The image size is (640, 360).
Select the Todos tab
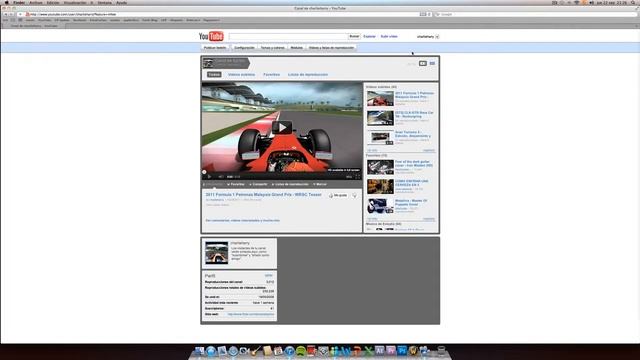click(214, 75)
